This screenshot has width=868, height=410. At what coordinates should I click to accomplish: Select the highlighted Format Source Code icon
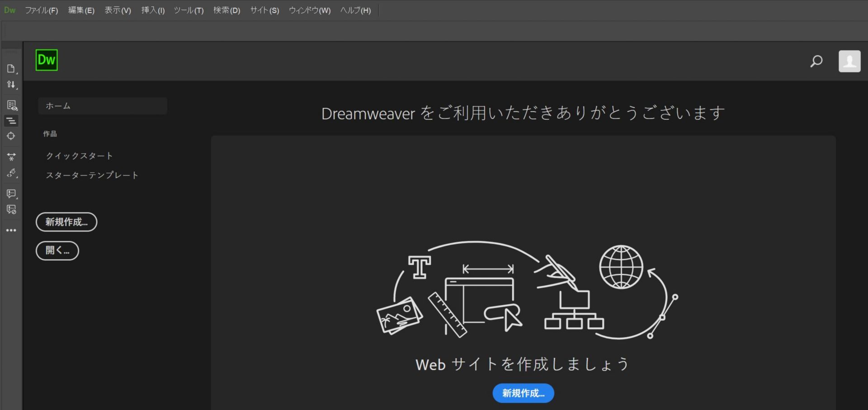click(10, 121)
